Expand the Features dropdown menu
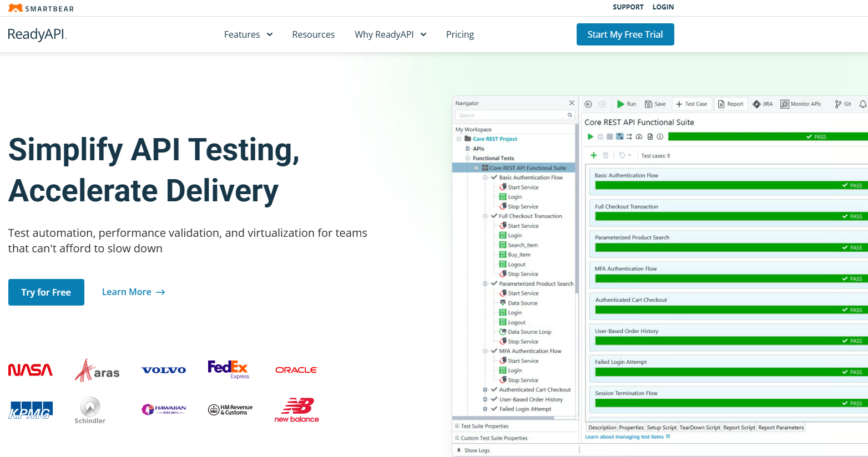This screenshot has height=457, width=868. [248, 34]
